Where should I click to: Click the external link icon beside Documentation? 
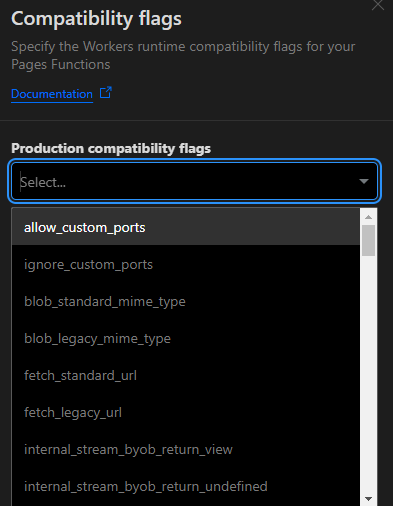point(106,93)
